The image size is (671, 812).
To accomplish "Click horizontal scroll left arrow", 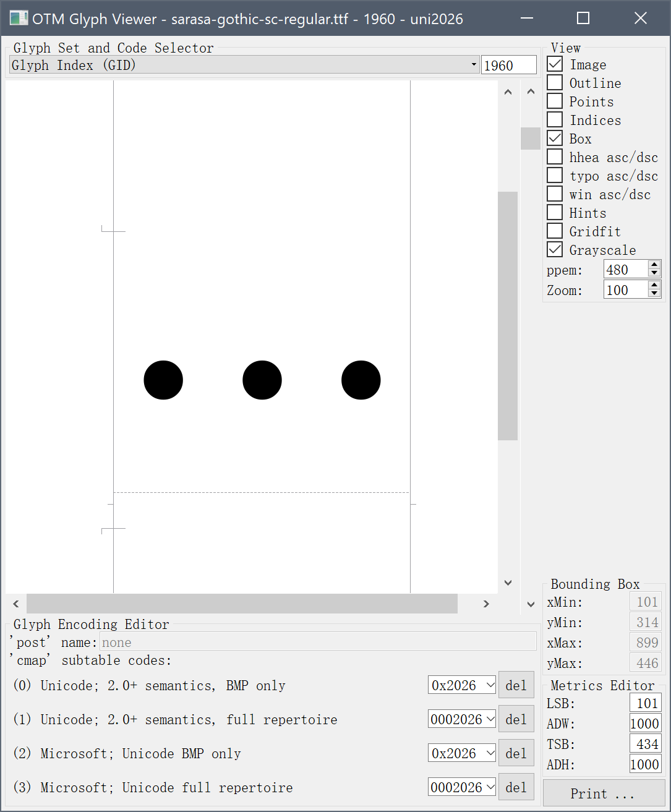I will 16,604.
